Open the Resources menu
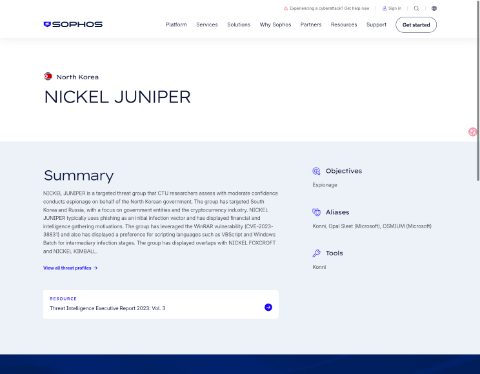Image resolution: width=480 pixels, height=374 pixels. click(x=344, y=25)
